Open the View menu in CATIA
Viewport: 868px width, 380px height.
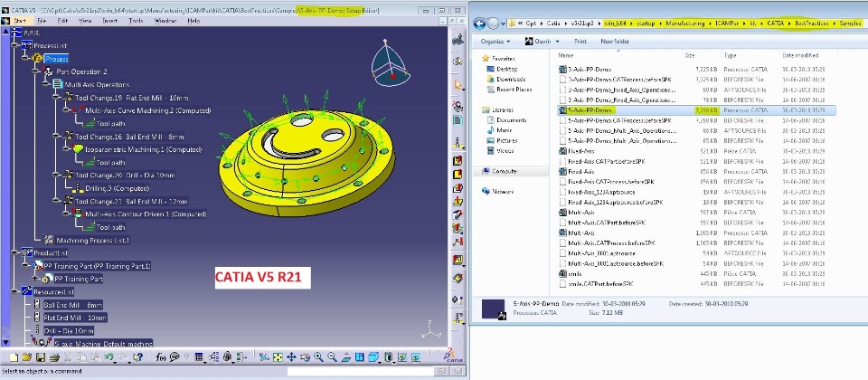click(x=85, y=21)
